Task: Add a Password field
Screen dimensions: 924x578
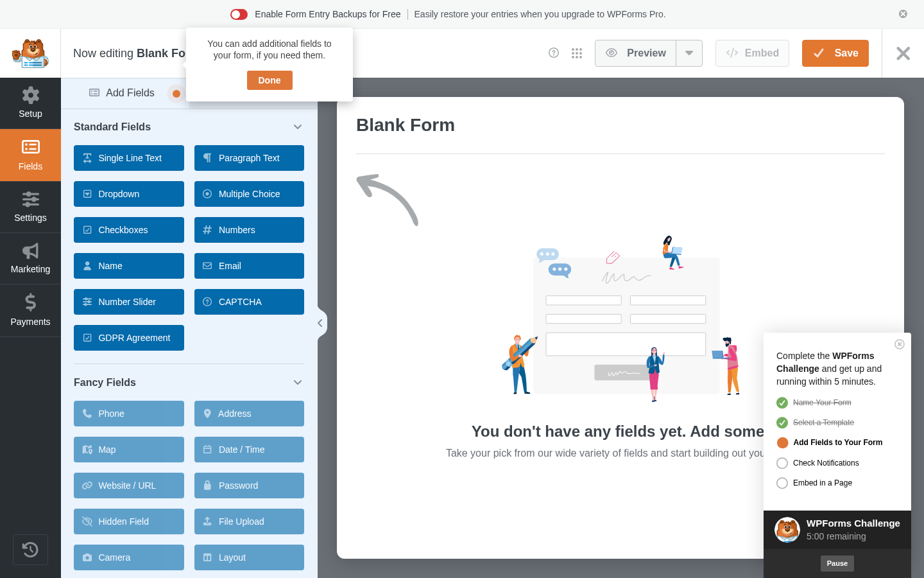Action: 249,486
